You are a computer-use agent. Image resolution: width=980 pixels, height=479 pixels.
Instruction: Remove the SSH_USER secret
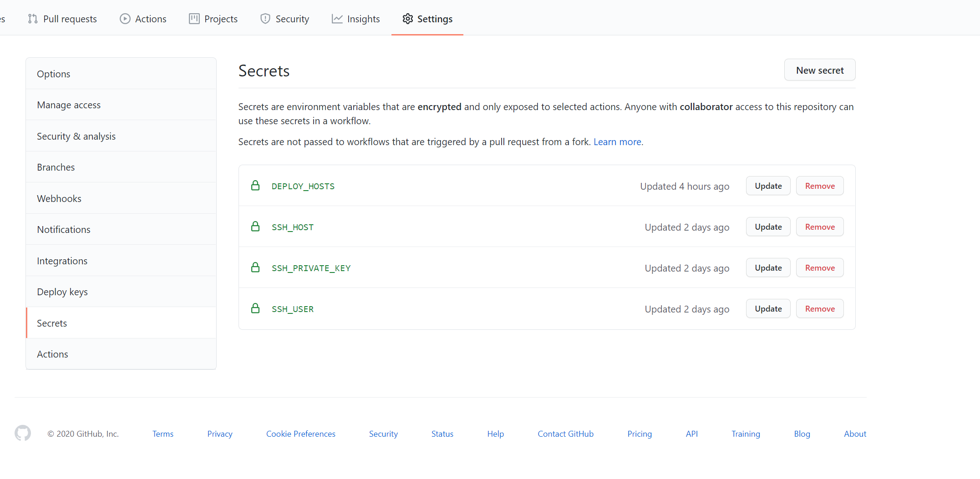(x=820, y=308)
